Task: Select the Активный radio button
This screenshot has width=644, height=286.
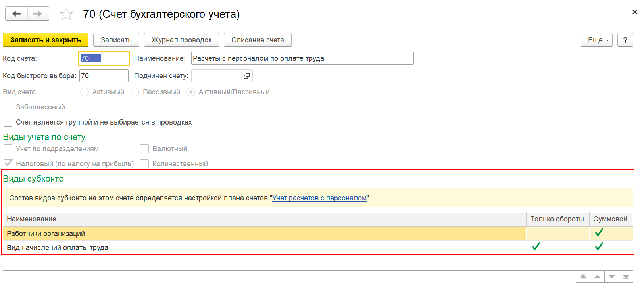Action: coord(84,92)
